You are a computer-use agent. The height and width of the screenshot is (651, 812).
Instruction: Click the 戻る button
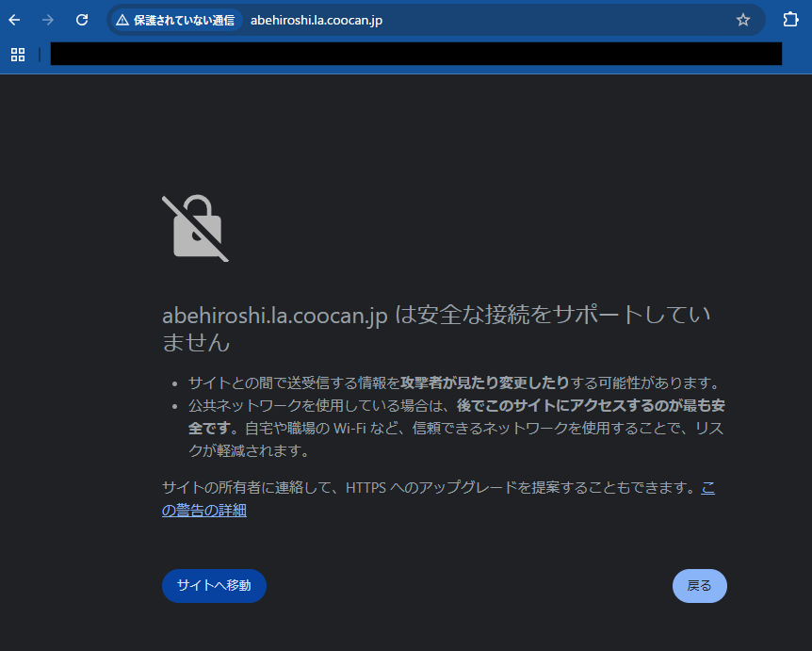pos(699,585)
